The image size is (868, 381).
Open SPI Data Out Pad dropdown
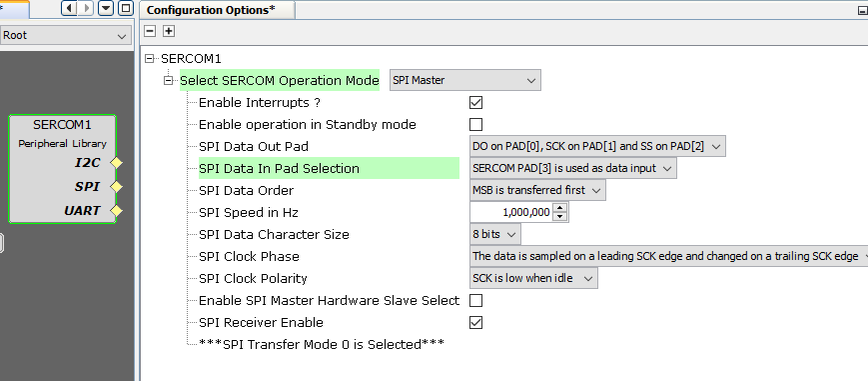(597, 146)
